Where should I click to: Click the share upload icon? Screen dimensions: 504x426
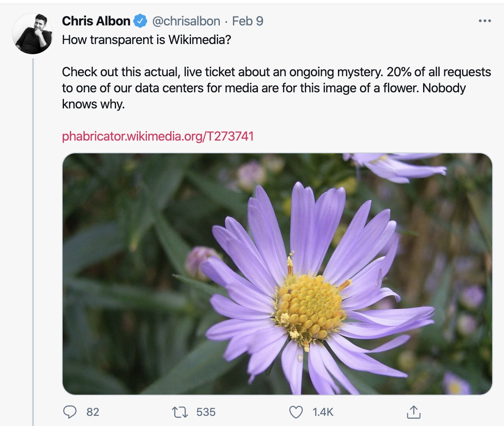(x=413, y=412)
